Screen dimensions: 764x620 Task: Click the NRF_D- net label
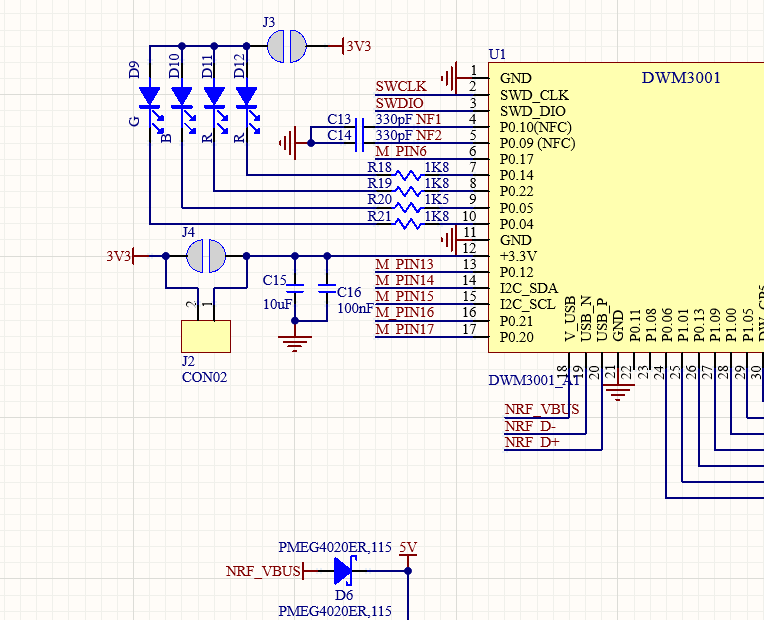(x=530, y=426)
